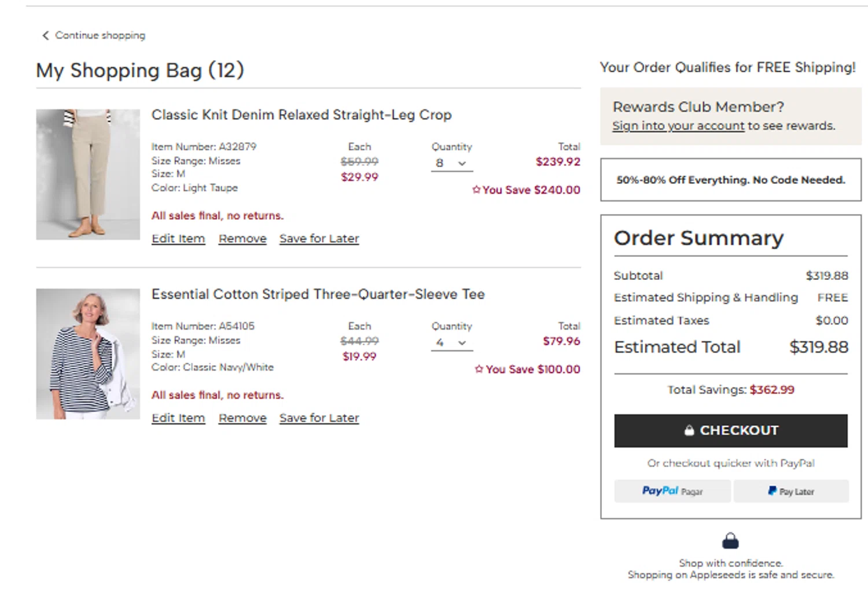Screen dimensions: 868x605
Task: Click the back chevron beside Continue shopping
Action: [x=45, y=35]
